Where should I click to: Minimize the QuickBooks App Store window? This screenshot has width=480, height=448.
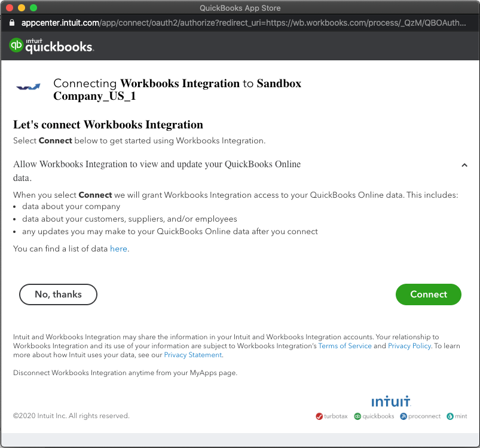[x=22, y=8]
